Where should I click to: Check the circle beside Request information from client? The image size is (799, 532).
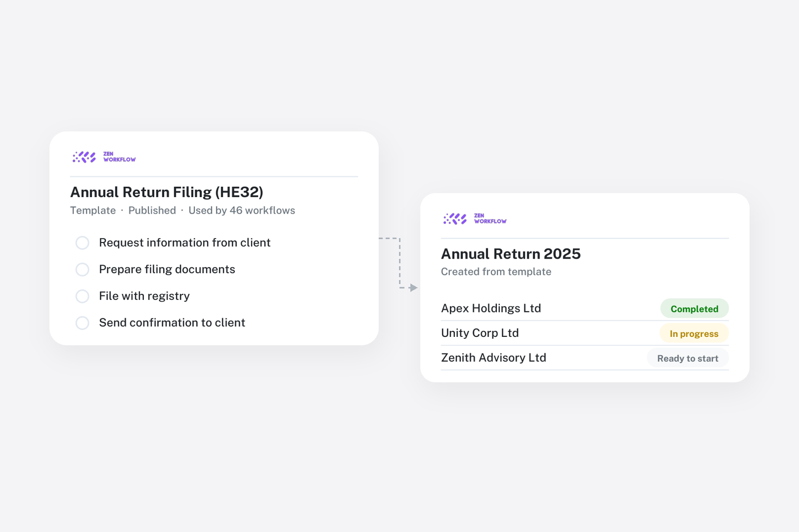[x=82, y=243]
